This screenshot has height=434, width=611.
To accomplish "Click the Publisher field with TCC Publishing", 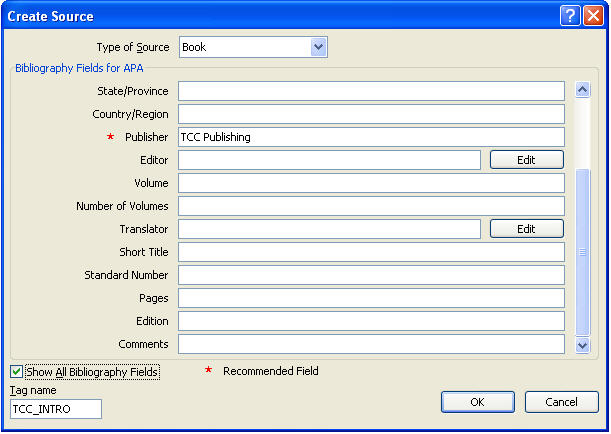I will (371, 137).
